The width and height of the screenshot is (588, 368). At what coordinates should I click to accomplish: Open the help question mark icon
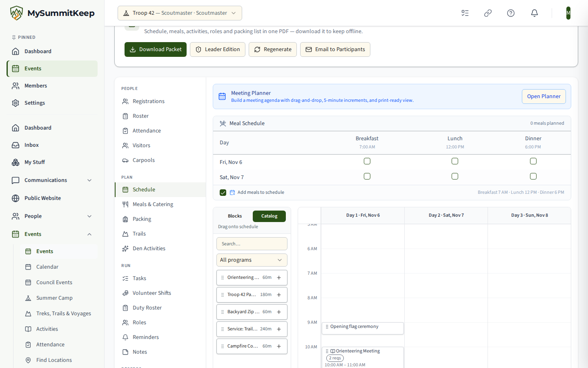(x=511, y=13)
